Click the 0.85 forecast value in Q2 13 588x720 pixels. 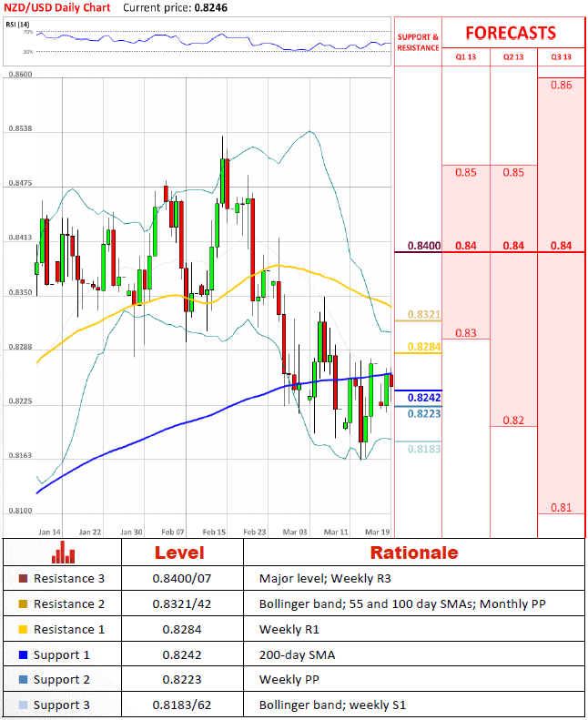pos(513,173)
